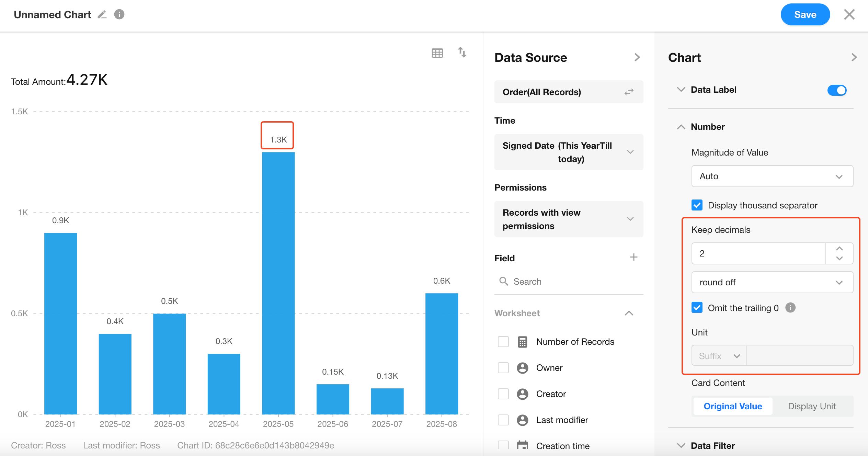The height and width of the screenshot is (456, 868).
Task: Open Signed Date time range selector
Action: tap(569, 152)
